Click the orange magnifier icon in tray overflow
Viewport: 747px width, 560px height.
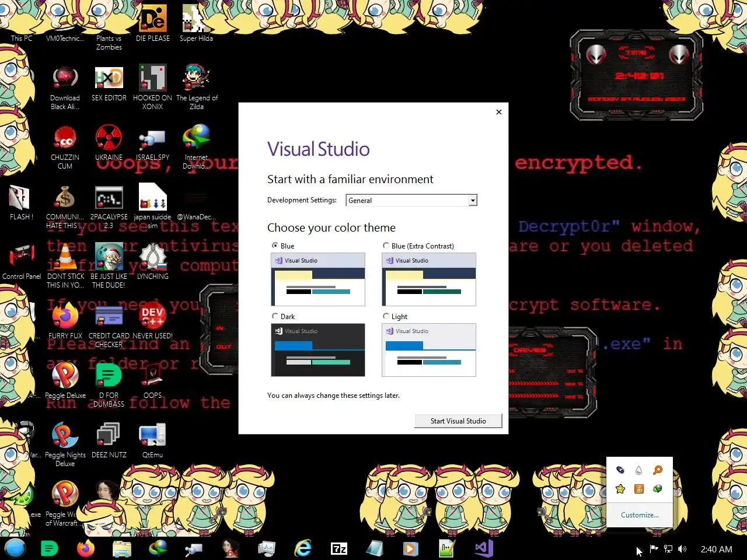(x=658, y=470)
